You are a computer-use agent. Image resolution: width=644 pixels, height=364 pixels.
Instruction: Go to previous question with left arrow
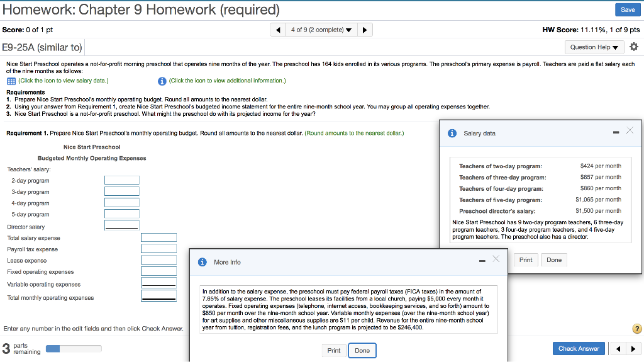pos(278,29)
